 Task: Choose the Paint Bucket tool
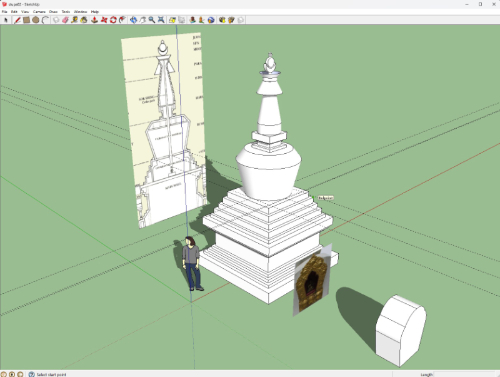pyautogui.click(x=84, y=20)
